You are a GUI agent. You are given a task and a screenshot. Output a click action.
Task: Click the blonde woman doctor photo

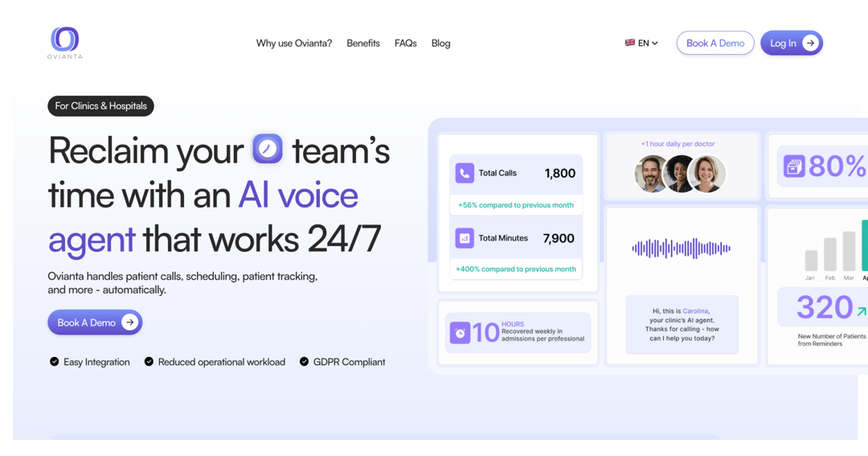coord(706,174)
